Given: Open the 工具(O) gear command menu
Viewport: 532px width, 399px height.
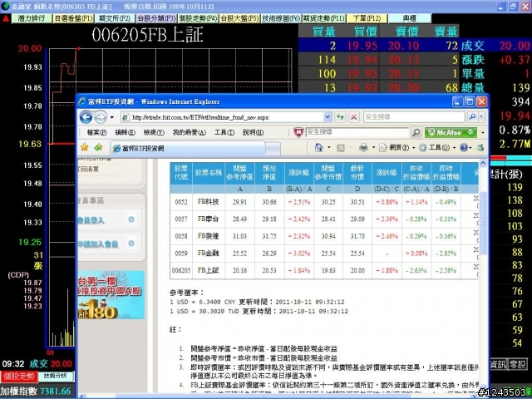Looking at the screenshot, I should point(437,148).
